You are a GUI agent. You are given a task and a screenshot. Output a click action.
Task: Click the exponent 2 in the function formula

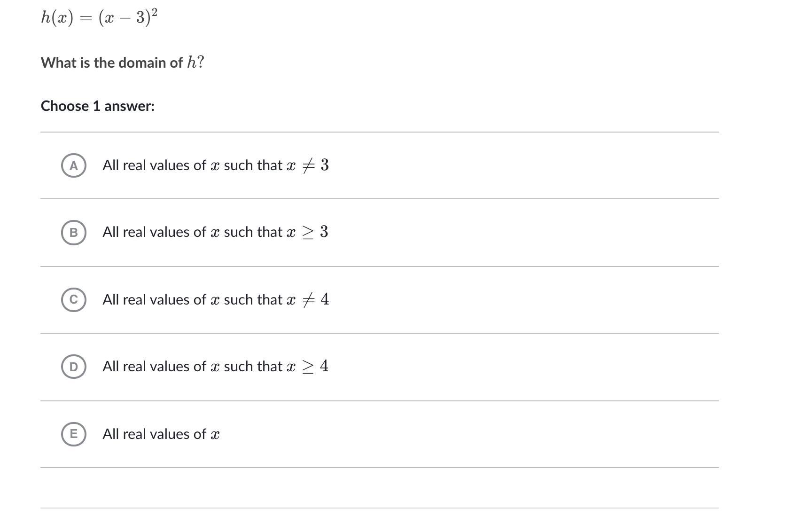pos(155,12)
